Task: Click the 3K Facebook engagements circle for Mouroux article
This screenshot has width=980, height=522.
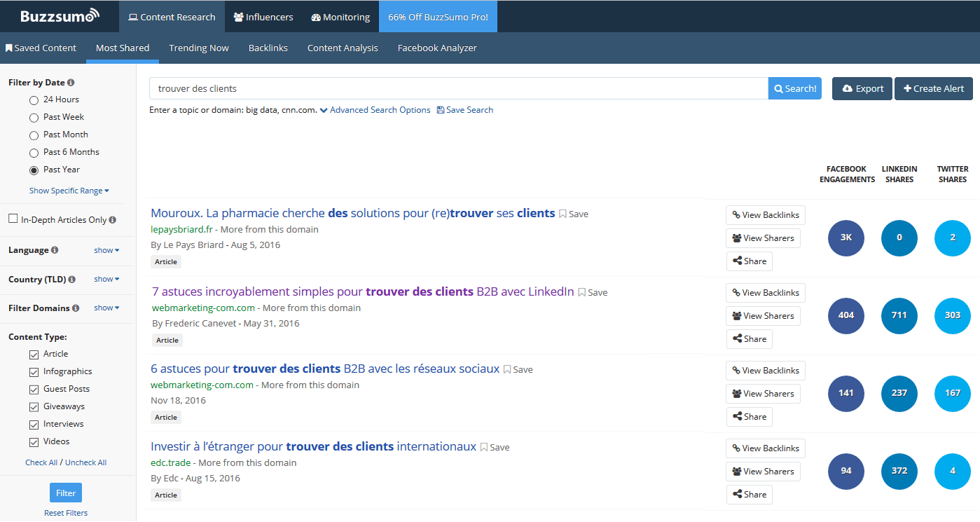Action: point(846,238)
